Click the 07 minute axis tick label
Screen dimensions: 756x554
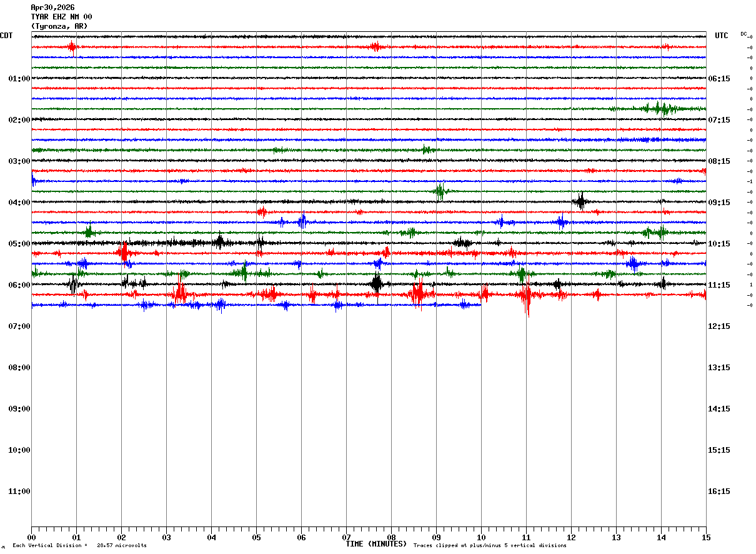point(346,537)
